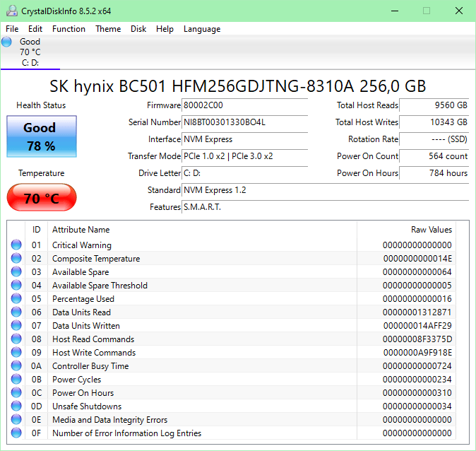Open the Language menu
Screen dimensions: 476x451
tap(202, 29)
